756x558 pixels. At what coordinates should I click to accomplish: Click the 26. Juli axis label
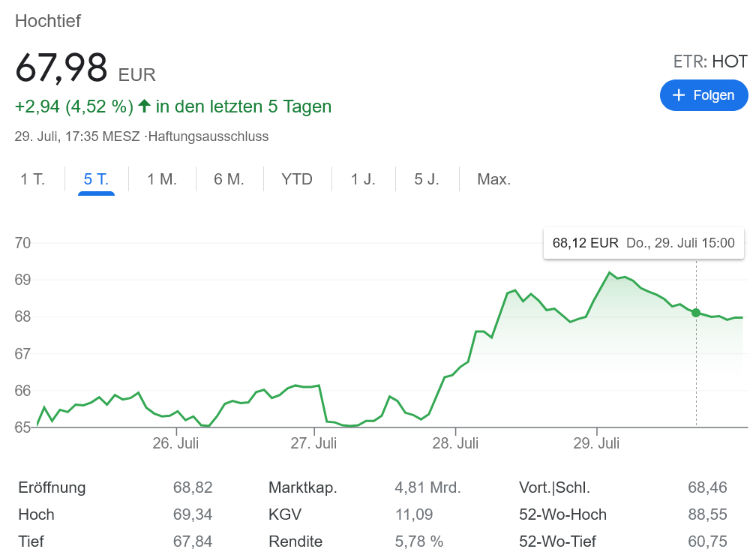tap(175, 443)
